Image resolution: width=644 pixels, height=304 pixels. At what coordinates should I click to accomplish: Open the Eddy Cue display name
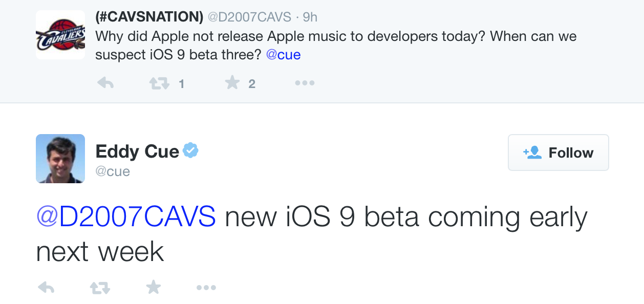pyautogui.click(x=137, y=151)
